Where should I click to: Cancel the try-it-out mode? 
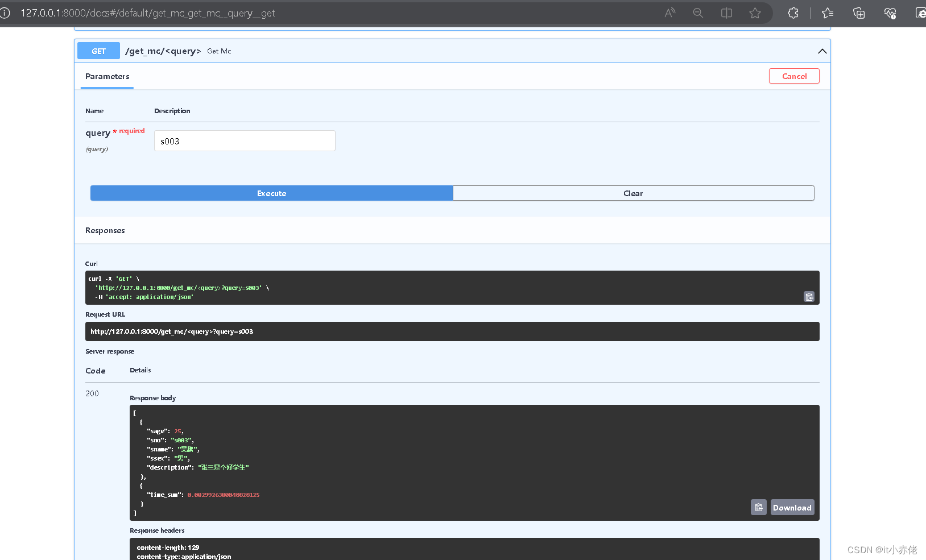click(x=794, y=76)
